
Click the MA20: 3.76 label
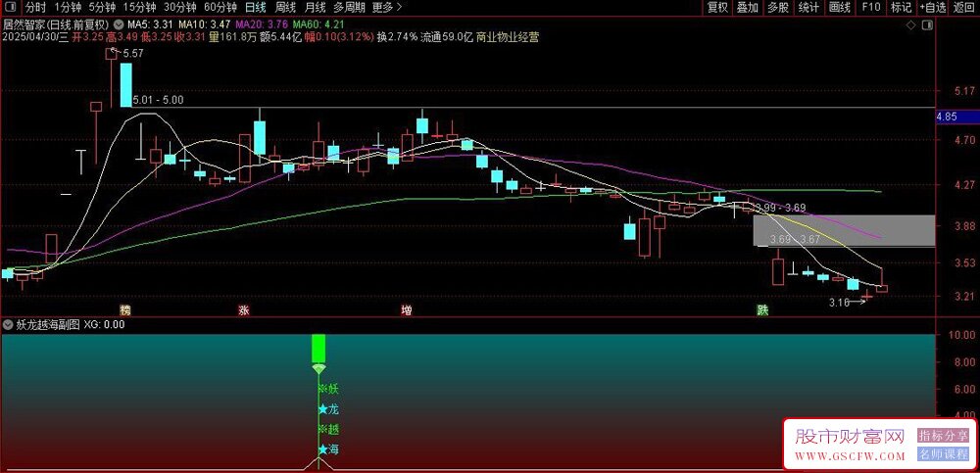click(262, 24)
